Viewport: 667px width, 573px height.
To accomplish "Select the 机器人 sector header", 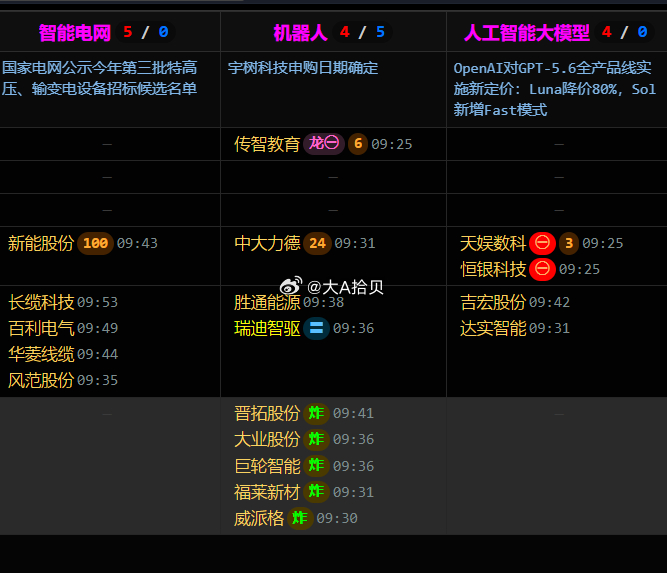I will point(300,32).
